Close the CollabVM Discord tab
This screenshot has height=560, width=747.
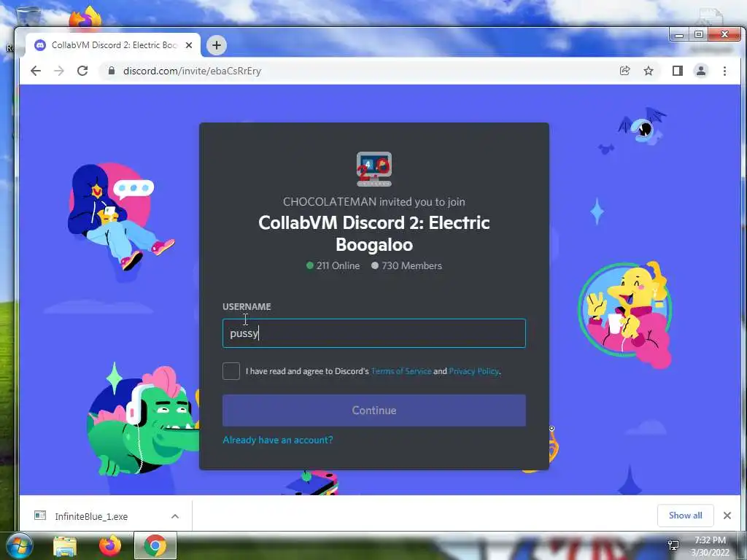189,45
